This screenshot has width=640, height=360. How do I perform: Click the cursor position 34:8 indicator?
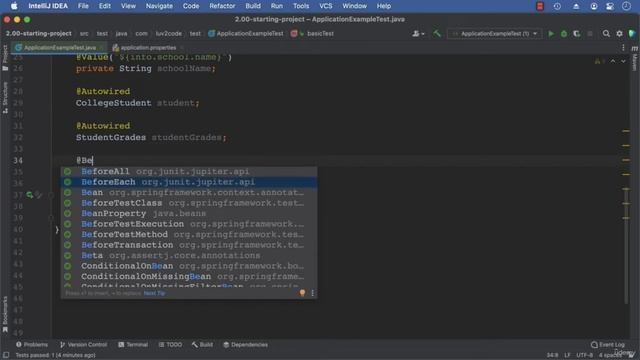pos(552,356)
